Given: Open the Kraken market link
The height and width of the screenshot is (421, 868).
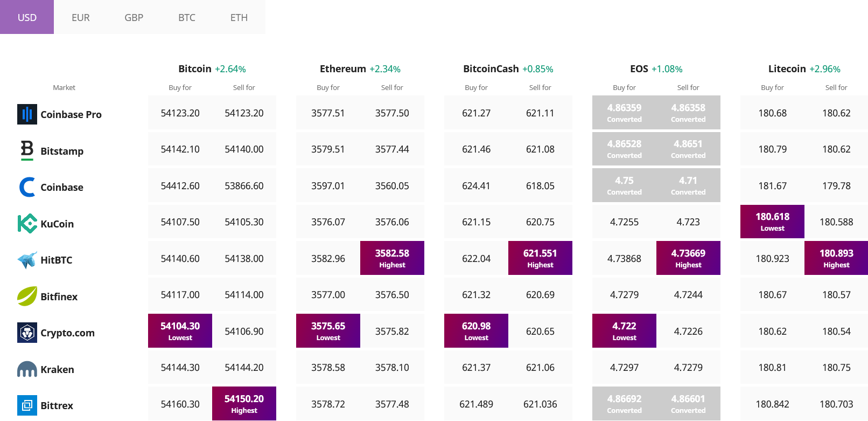Looking at the screenshot, I should [57, 369].
